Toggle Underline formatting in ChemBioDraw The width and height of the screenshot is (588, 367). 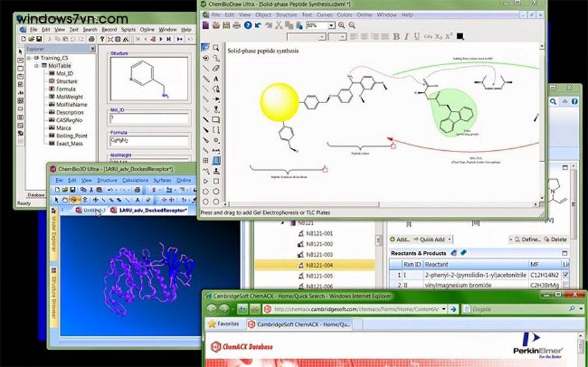click(417, 37)
